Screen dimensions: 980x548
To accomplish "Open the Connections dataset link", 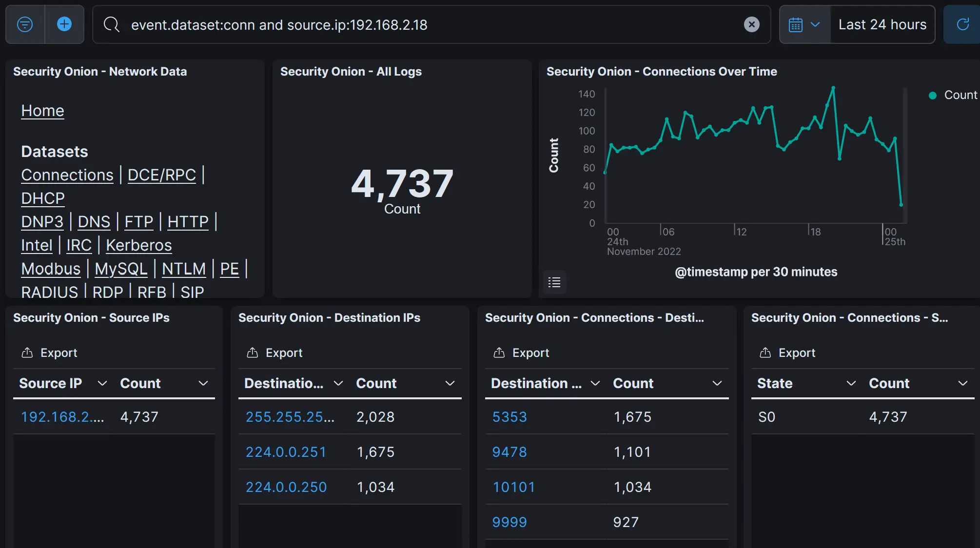I will (x=67, y=175).
